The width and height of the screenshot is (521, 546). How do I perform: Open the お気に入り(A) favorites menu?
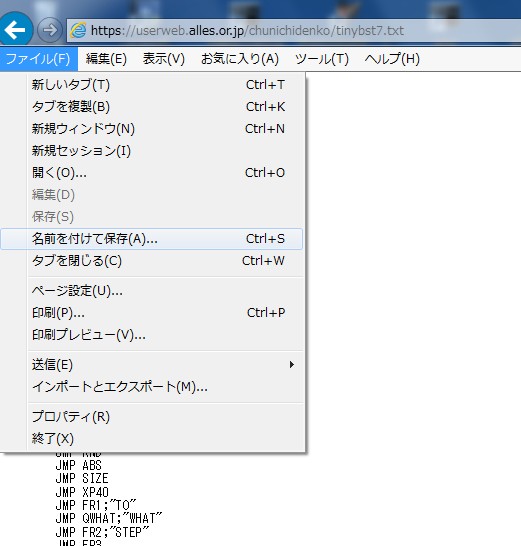pyautogui.click(x=240, y=59)
